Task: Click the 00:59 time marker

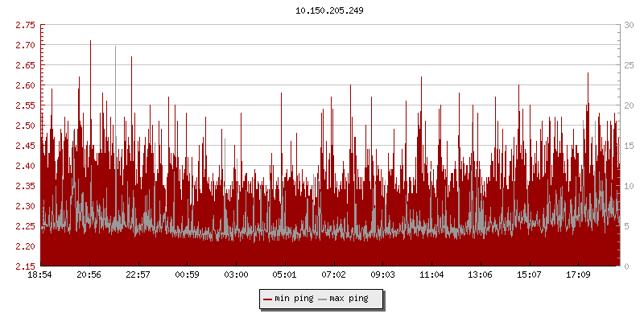Action: (x=188, y=275)
